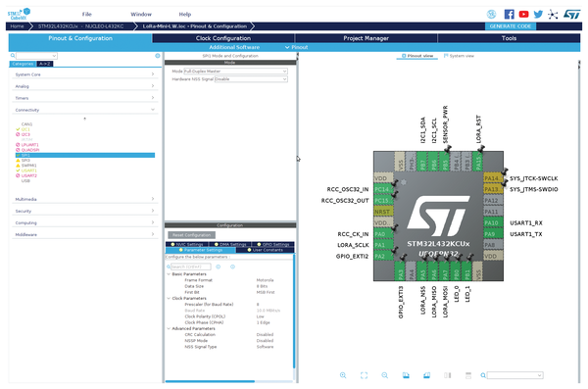
Task: Toggle the vertical split view icon
Action: (448, 375)
